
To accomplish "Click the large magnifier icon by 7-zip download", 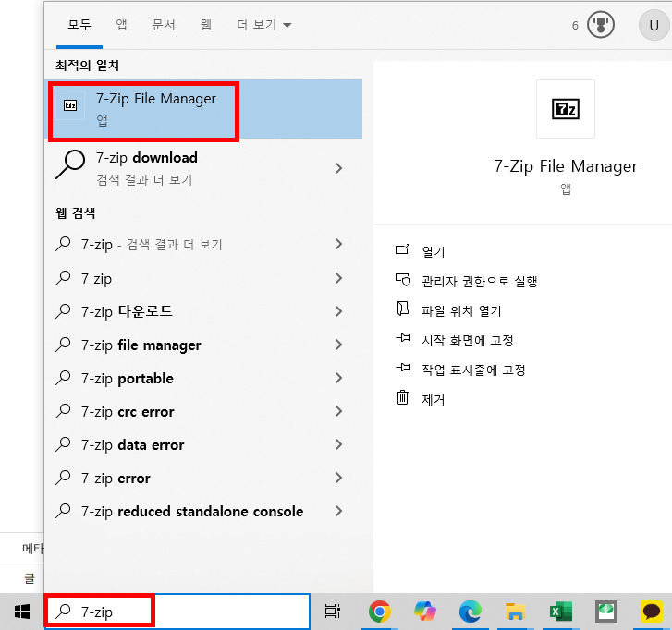I will coord(70,164).
